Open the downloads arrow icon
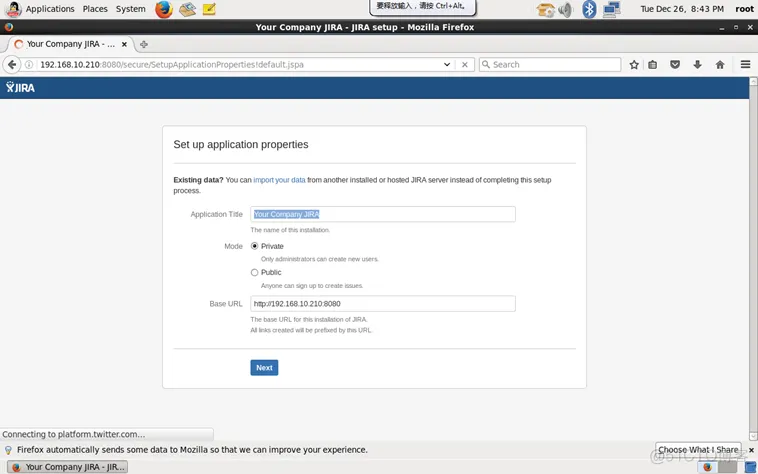Screen dimensions: 758x474 (x=697, y=64)
